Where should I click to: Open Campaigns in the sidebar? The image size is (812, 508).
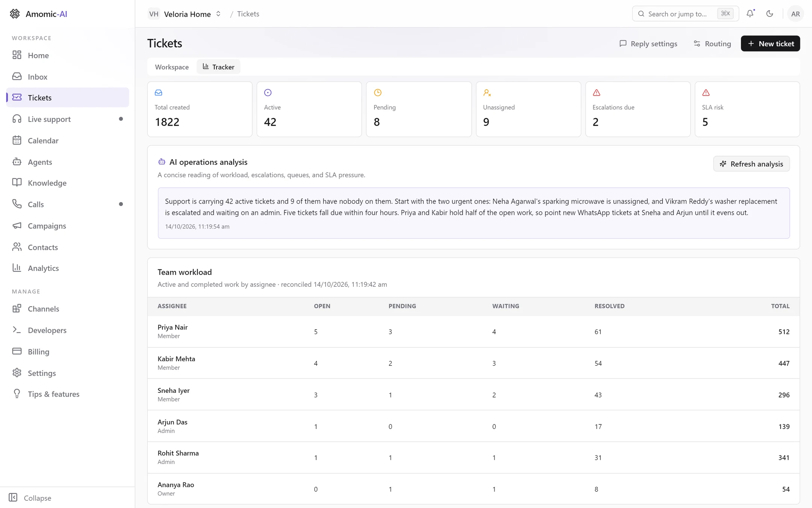[68, 226]
